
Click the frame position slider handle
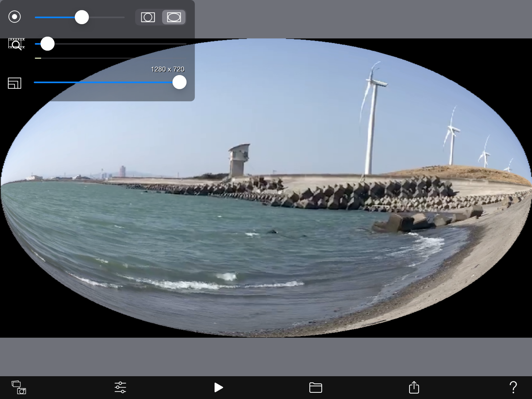tap(47, 44)
